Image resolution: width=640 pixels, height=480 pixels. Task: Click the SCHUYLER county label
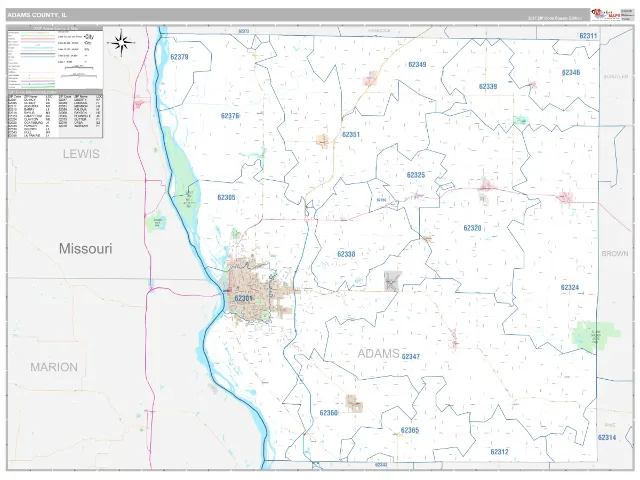coord(616,76)
